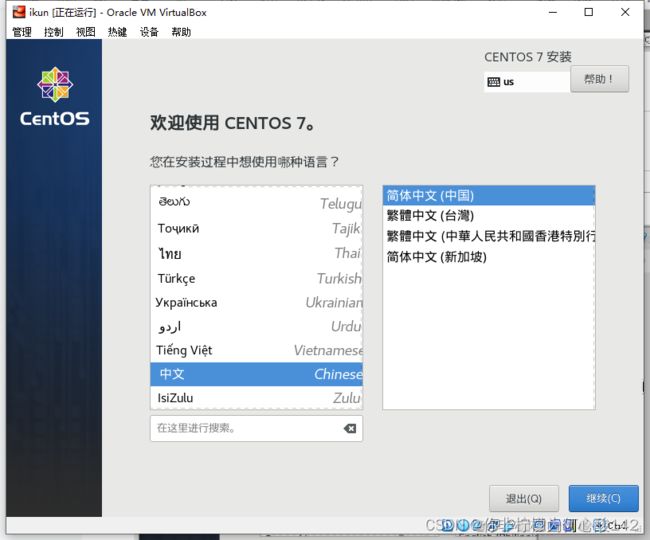Open the 设备 menu
The image size is (650, 540).
point(149,32)
